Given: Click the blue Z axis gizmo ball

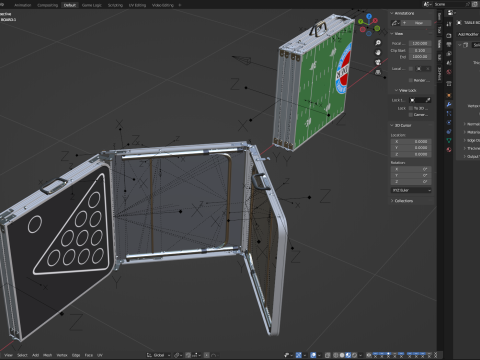Looking at the screenshot, I should [369, 16].
